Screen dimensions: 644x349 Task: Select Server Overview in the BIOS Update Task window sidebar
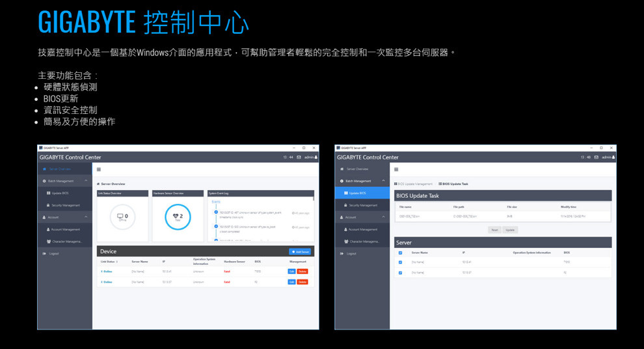click(362, 169)
